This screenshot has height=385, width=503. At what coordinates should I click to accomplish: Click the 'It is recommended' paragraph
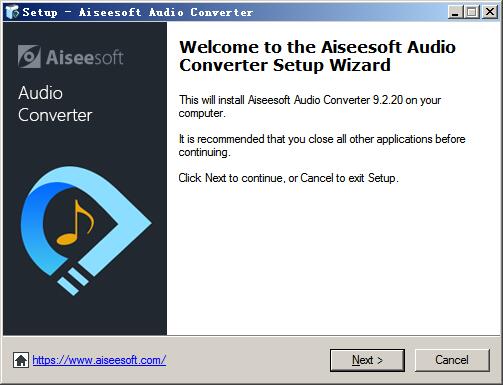(x=322, y=145)
